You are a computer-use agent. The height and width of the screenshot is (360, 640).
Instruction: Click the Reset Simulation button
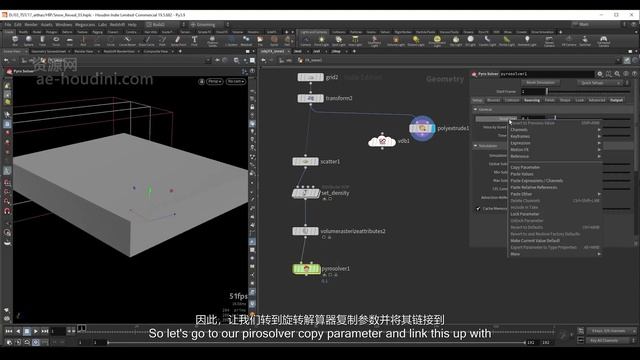(x=540, y=83)
